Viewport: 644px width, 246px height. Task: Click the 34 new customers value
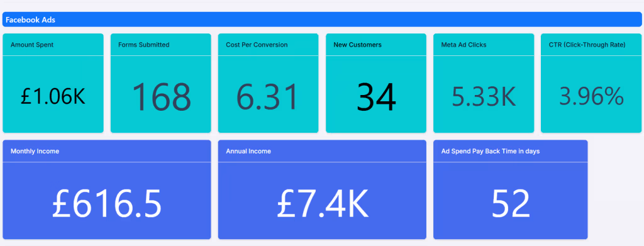pos(376,97)
